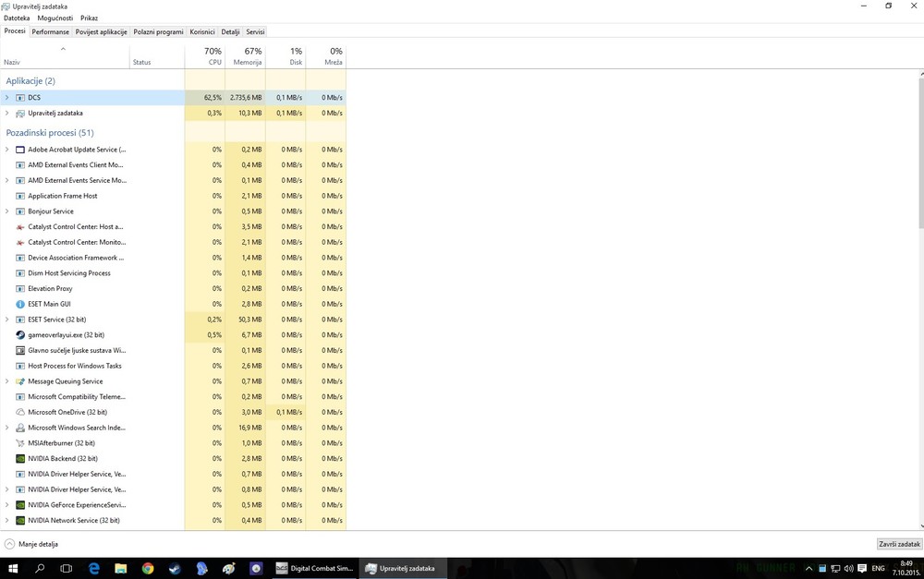
Task: Select the Application Frame Host row
Action: click(x=173, y=196)
